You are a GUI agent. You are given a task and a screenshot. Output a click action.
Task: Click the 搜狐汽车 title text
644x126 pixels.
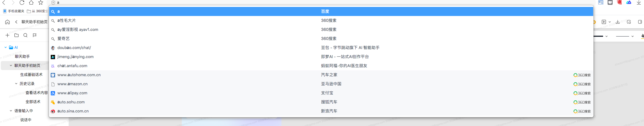(329, 102)
